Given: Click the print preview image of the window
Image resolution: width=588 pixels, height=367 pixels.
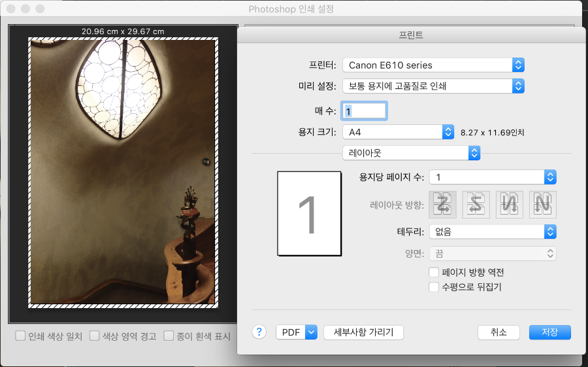Looking at the screenshot, I should click(123, 173).
